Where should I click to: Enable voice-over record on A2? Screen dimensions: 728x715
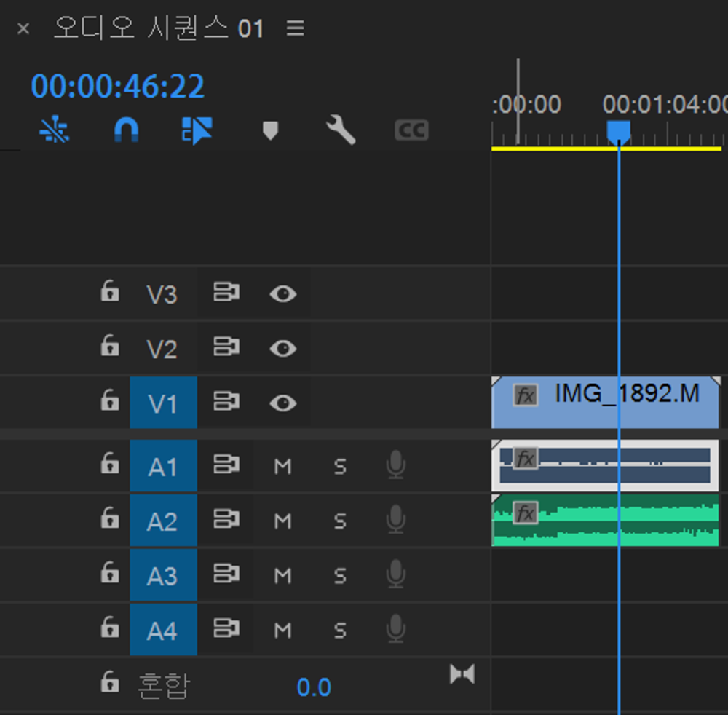[x=396, y=519]
